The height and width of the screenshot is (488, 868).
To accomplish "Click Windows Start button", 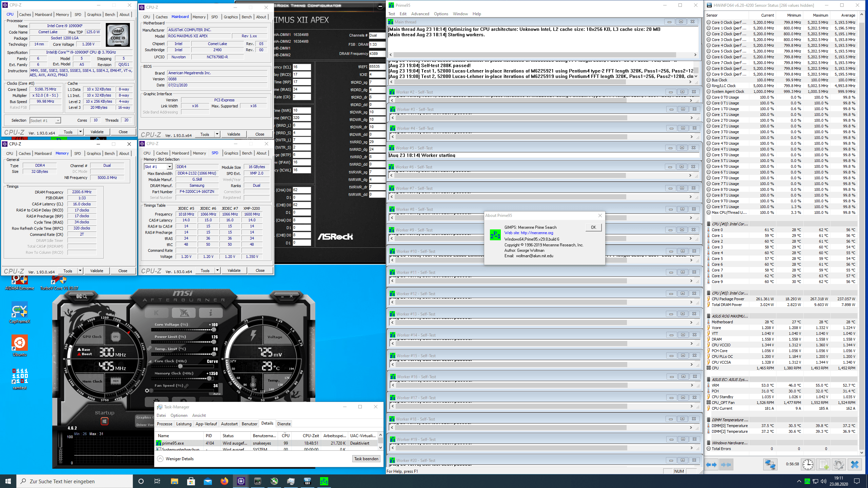I will click(x=8, y=481).
